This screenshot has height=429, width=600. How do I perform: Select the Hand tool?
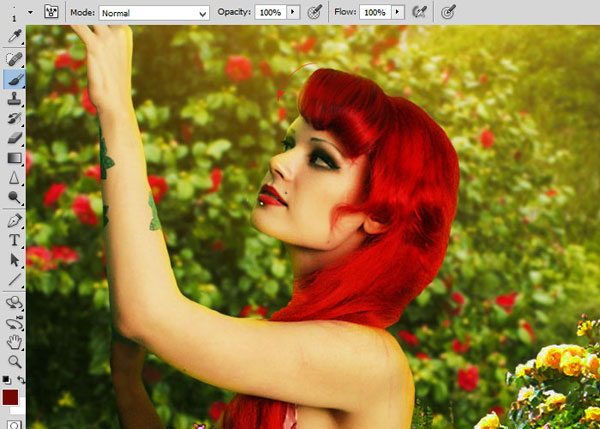tap(15, 342)
